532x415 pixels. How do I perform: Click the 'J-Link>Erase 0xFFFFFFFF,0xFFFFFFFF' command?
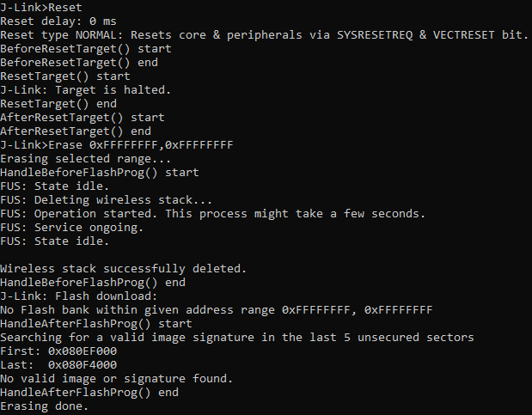[x=117, y=145]
